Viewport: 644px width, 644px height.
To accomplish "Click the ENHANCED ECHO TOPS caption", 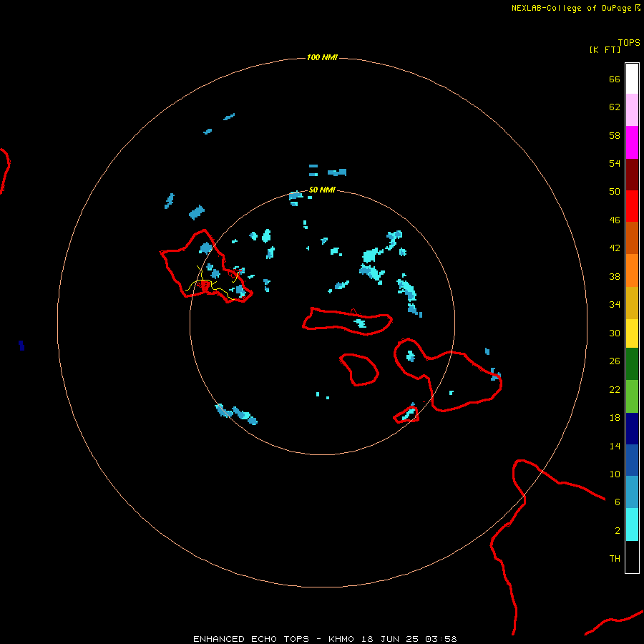I will (325, 639).
